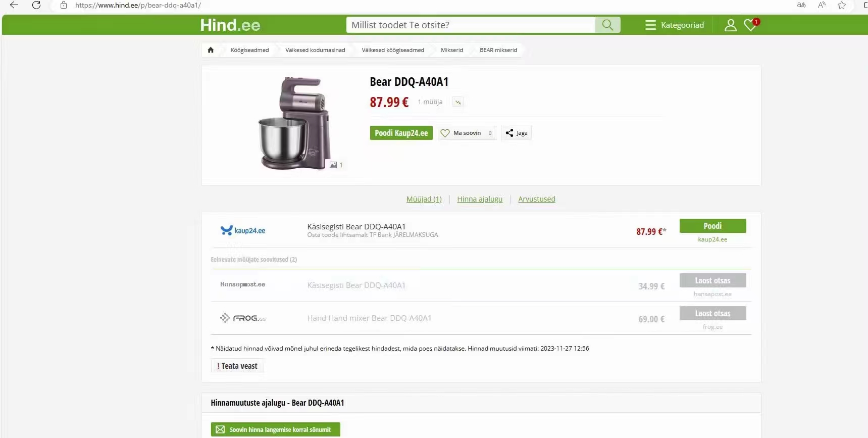Open the image gallery counter icon
The width and height of the screenshot is (868, 438).
point(336,165)
